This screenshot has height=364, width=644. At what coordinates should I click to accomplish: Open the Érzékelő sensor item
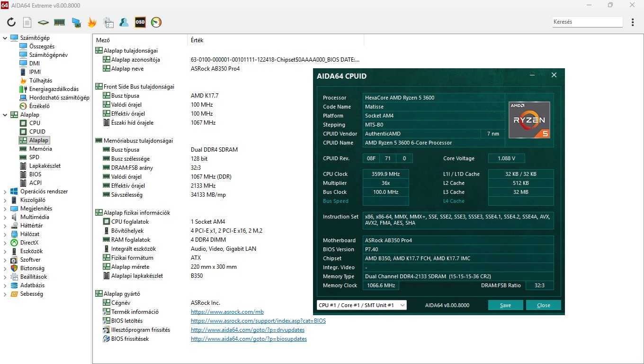tap(39, 106)
